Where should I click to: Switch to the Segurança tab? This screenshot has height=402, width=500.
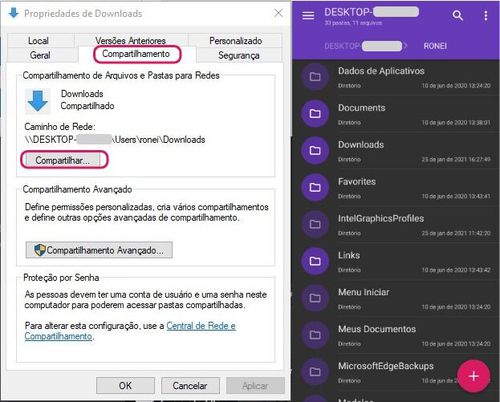[239, 55]
